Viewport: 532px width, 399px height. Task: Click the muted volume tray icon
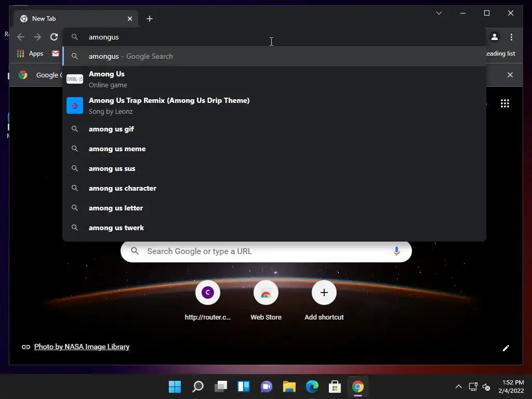coord(486,387)
